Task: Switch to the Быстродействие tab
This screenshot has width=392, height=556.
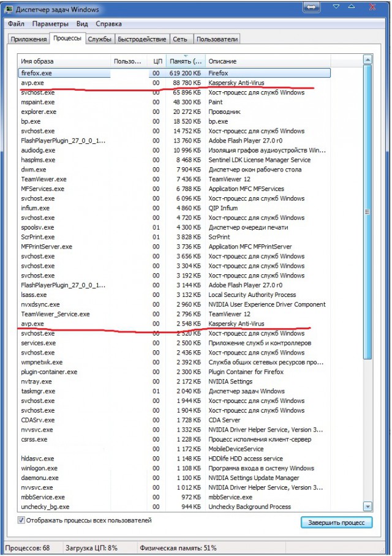Action: (x=142, y=39)
